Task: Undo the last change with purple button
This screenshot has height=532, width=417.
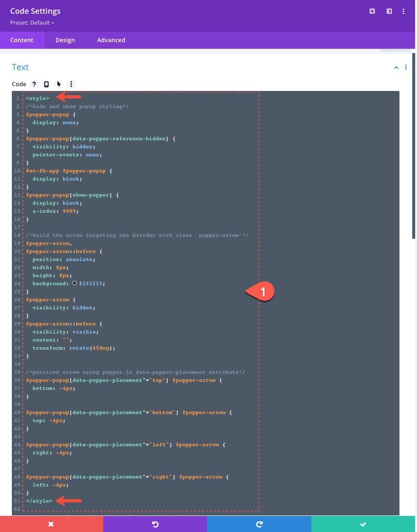Action: click(x=155, y=524)
